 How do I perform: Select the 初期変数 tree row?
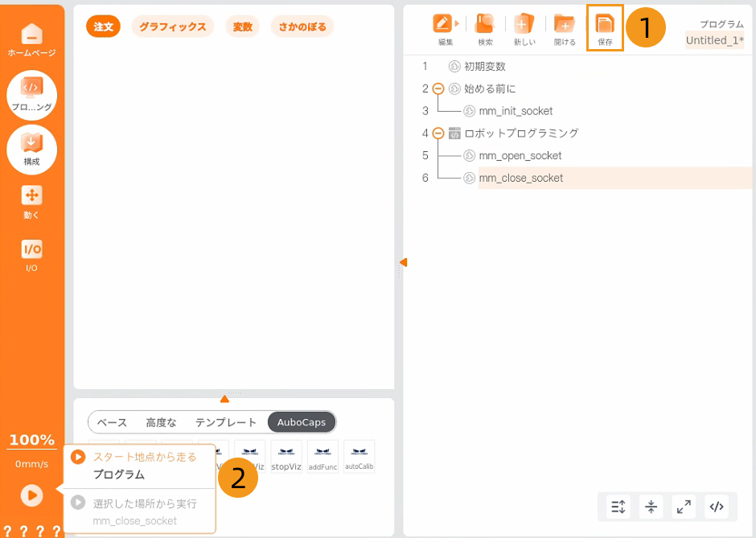click(484, 67)
